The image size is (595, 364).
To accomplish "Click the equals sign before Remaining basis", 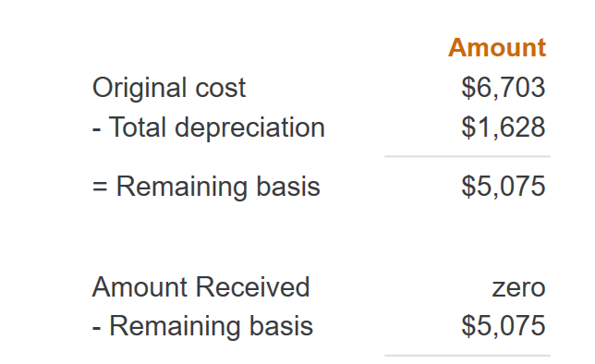I will tap(100, 188).
